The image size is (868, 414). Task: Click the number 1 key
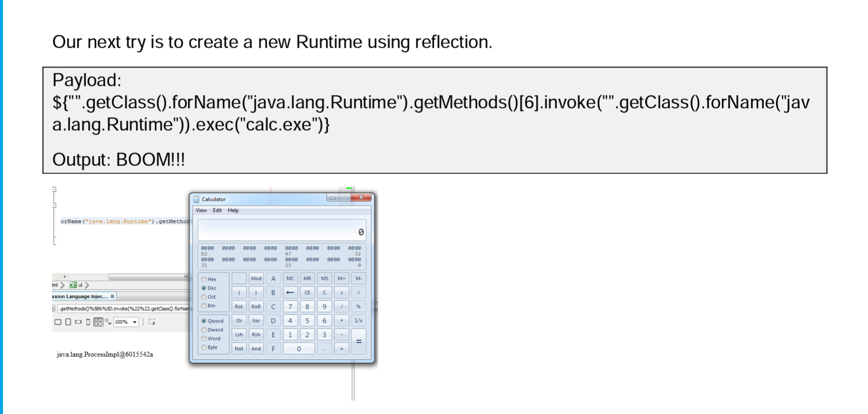(290, 334)
